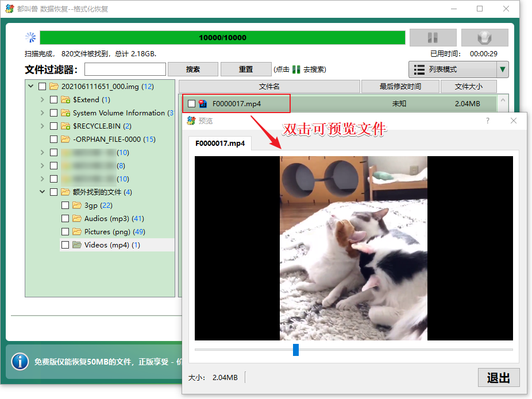The height and width of the screenshot is (399, 532).
Task: Click the 搜索 button
Action: pos(192,69)
